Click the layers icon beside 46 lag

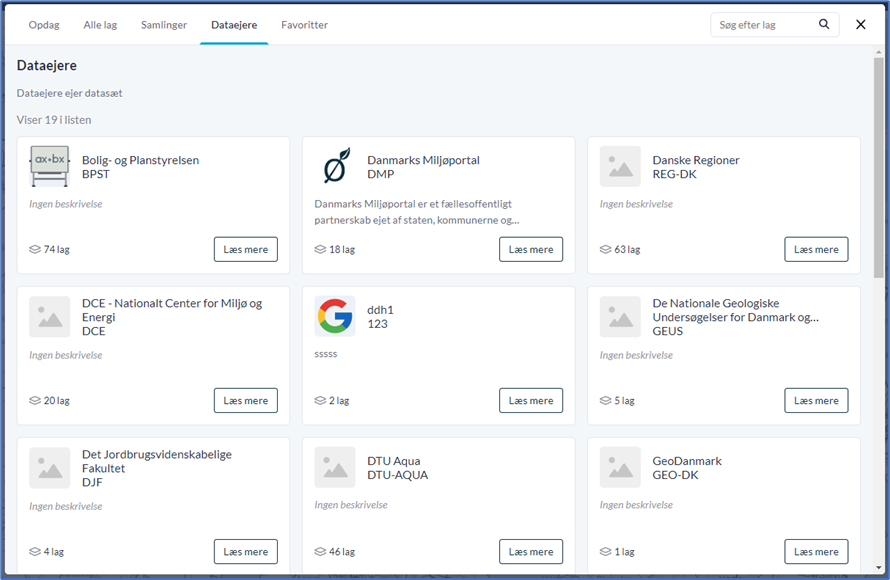pyautogui.click(x=320, y=551)
